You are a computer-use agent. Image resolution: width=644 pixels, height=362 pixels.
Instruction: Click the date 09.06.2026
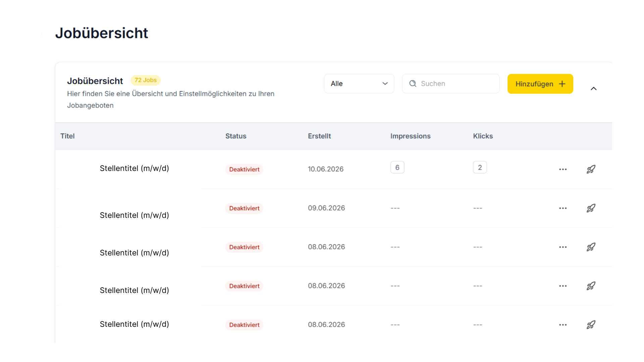(x=326, y=208)
